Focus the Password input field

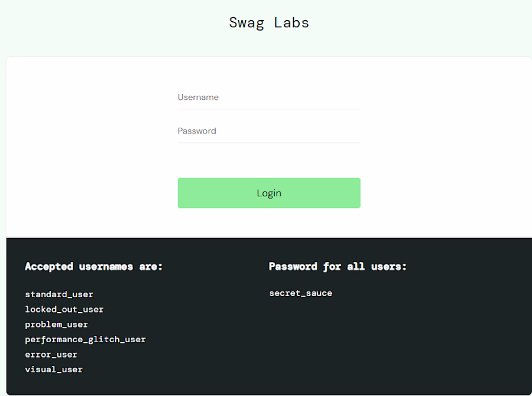click(269, 131)
